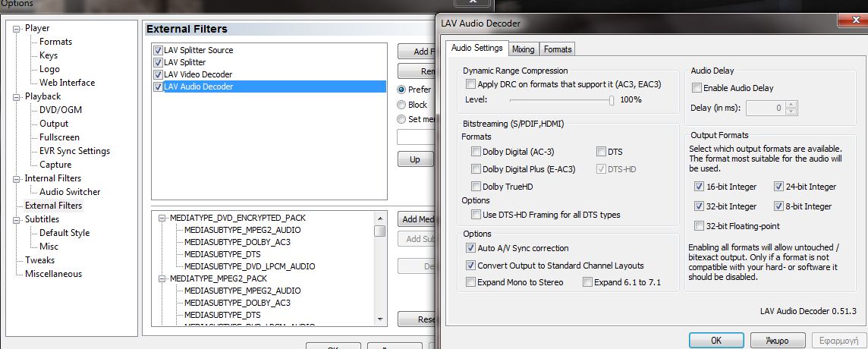Enable Dolby Digital (AC-3) bitstreaming

click(476, 152)
